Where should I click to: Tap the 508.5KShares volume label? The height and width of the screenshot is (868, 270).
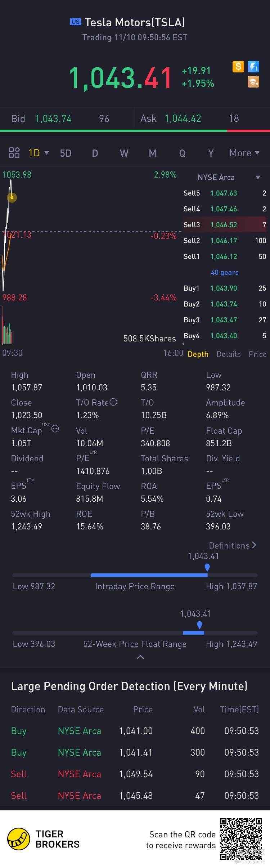150,339
